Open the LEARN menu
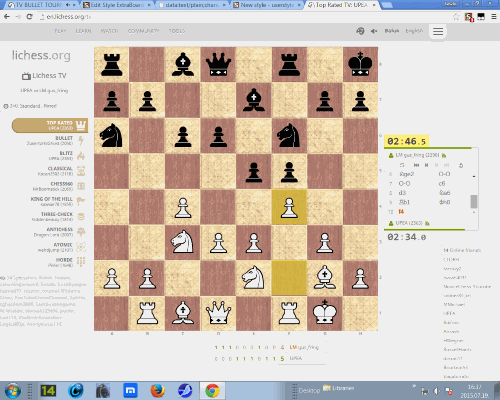The width and height of the screenshot is (500, 400). pos(83,31)
